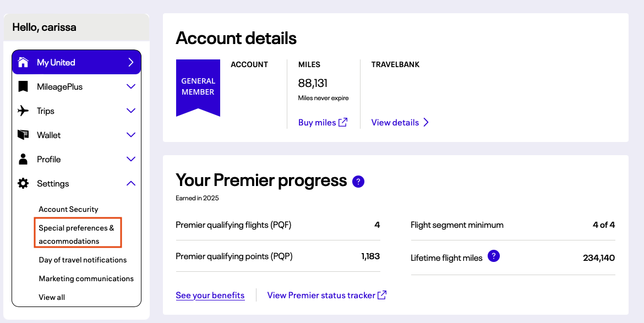This screenshot has width=644, height=323.
Task: Click the Trips airplane icon
Action: (23, 111)
